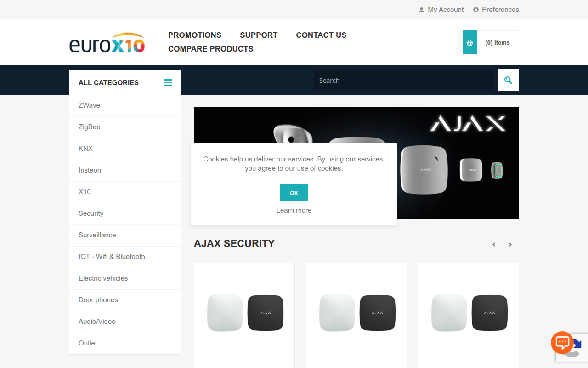The width and height of the screenshot is (588, 368).
Task: Select Contact Us in navigation
Action: pyautogui.click(x=321, y=35)
